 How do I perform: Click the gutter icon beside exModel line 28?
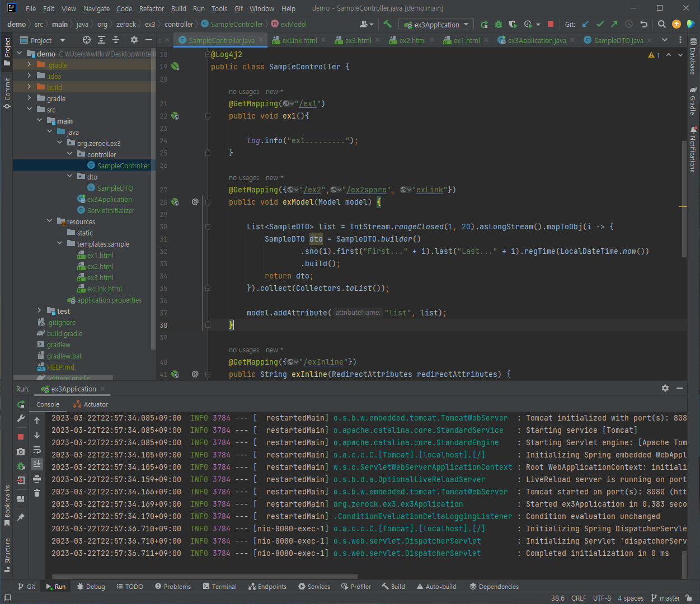175,202
